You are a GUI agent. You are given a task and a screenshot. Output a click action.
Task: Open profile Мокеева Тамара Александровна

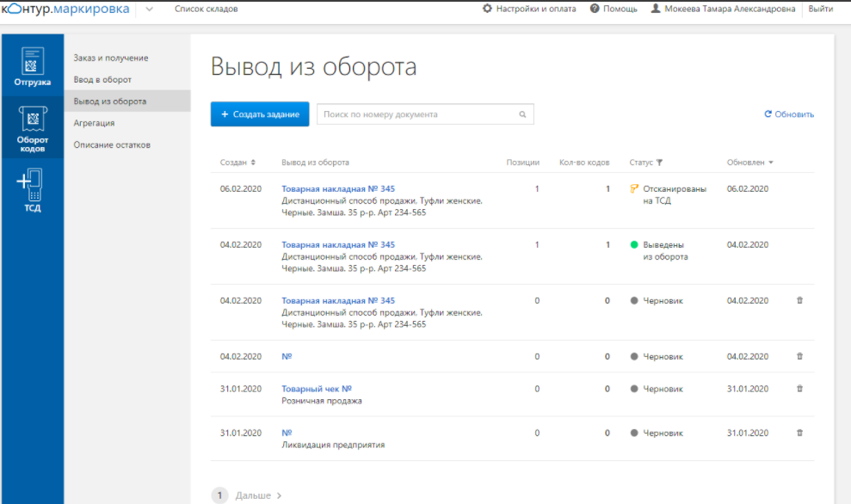tap(730, 9)
